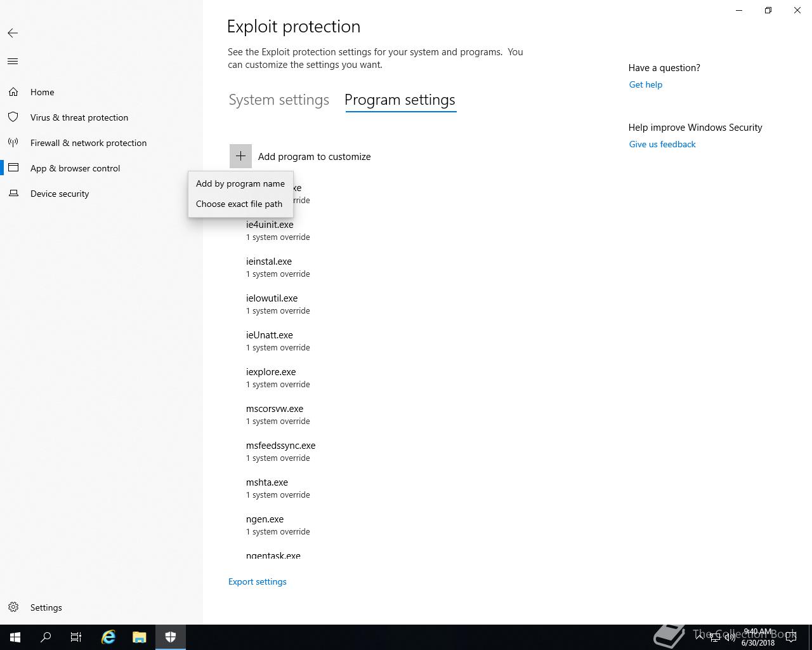Open taskbar search magnifier
812x650 pixels.
46,637
